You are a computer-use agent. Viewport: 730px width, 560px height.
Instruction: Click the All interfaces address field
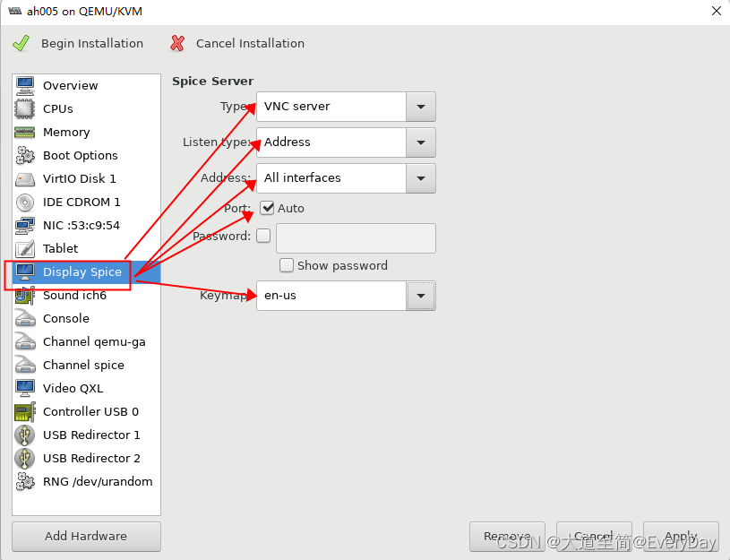click(331, 178)
